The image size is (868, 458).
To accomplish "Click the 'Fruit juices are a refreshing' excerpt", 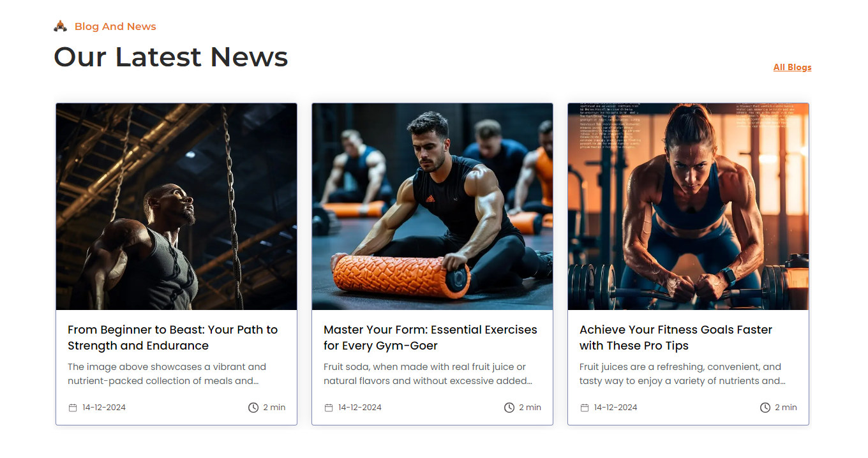I will (x=682, y=374).
